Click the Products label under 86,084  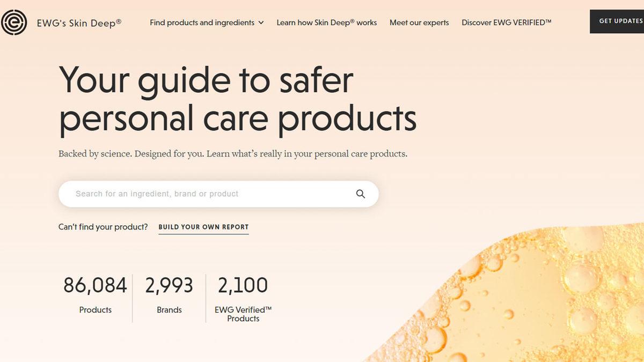pyautogui.click(x=95, y=310)
